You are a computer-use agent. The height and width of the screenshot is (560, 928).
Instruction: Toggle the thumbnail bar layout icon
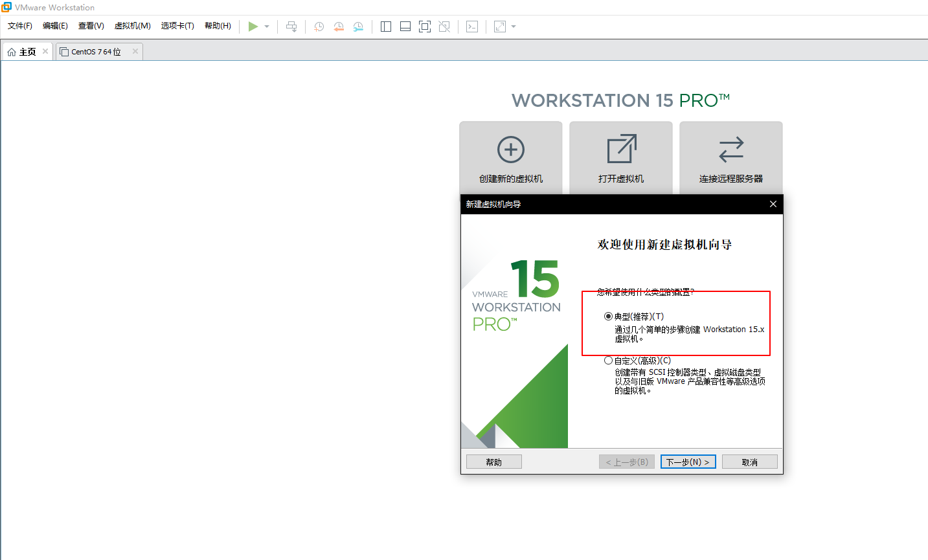(x=405, y=27)
